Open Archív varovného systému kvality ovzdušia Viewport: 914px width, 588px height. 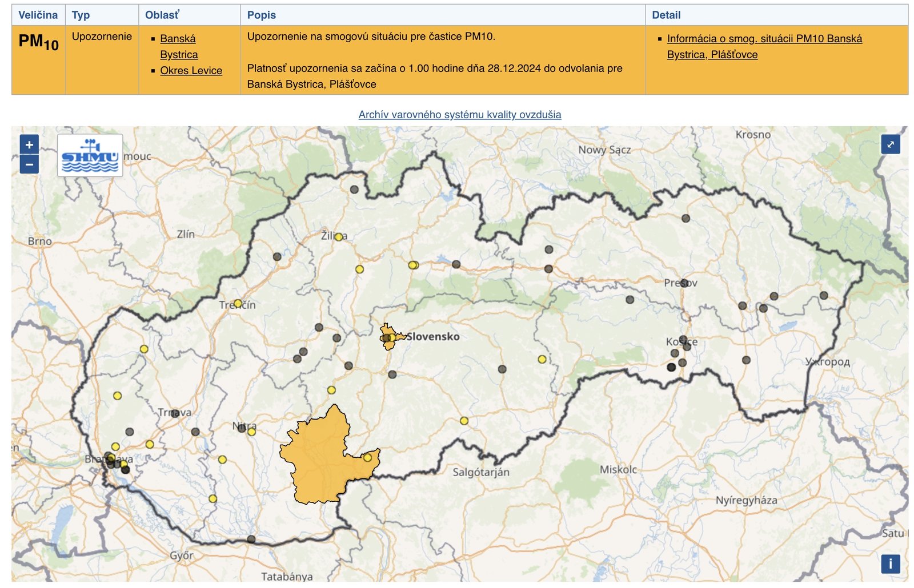click(460, 114)
